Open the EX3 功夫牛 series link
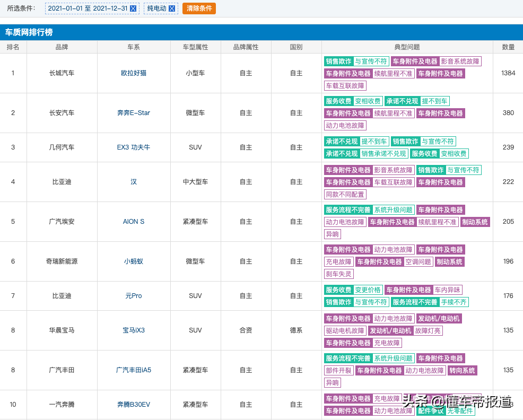523x420 pixels. (x=134, y=147)
